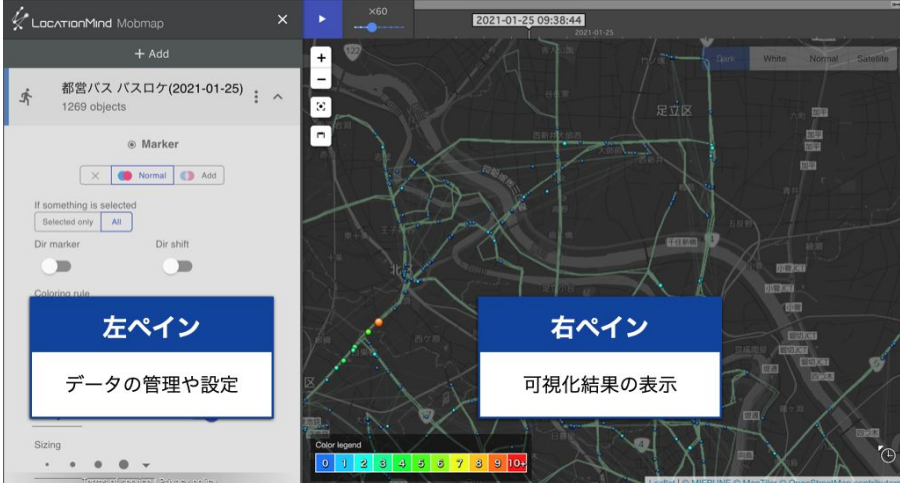Click the walking person layer icon
Screen dimensions: 900x483
click(26, 97)
